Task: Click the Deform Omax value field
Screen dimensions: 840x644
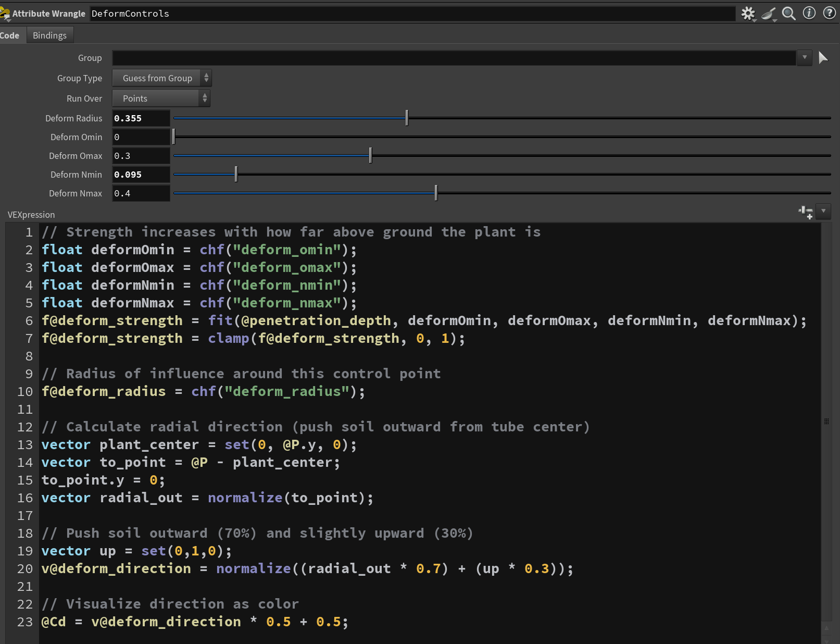Action: (141, 156)
